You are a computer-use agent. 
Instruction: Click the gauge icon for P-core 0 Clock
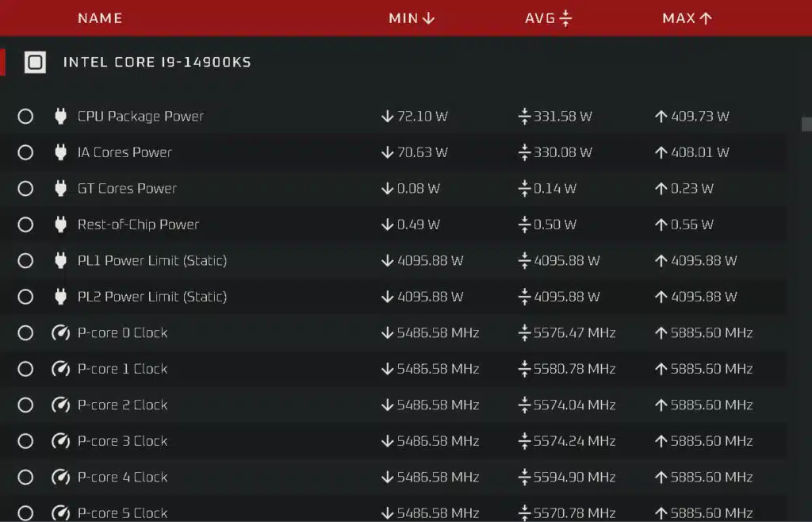(x=60, y=332)
